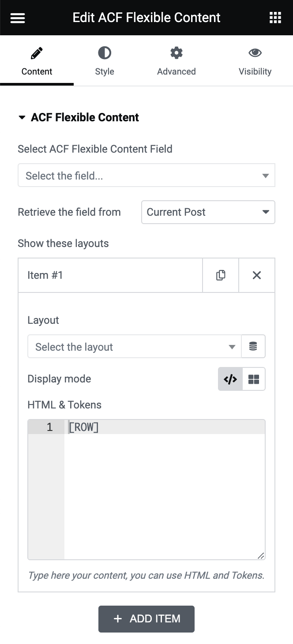Remove Item #1 with the X button
The height and width of the screenshot is (644, 293).
(x=256, y=275)
